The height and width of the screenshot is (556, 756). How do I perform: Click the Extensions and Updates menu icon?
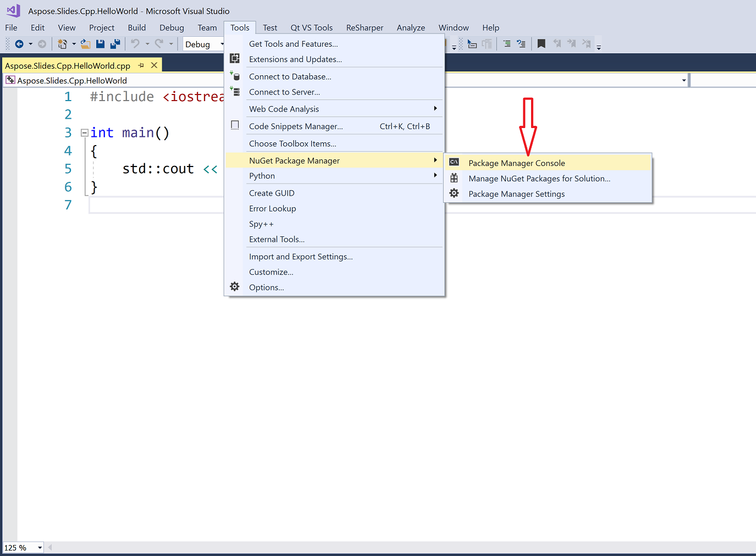click(x=235, y=59)
